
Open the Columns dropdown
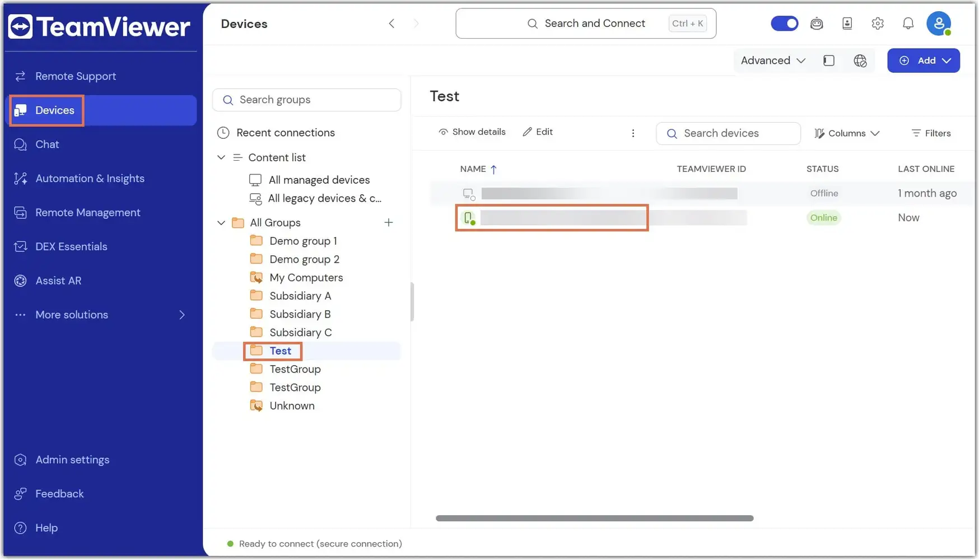point(847,133)
